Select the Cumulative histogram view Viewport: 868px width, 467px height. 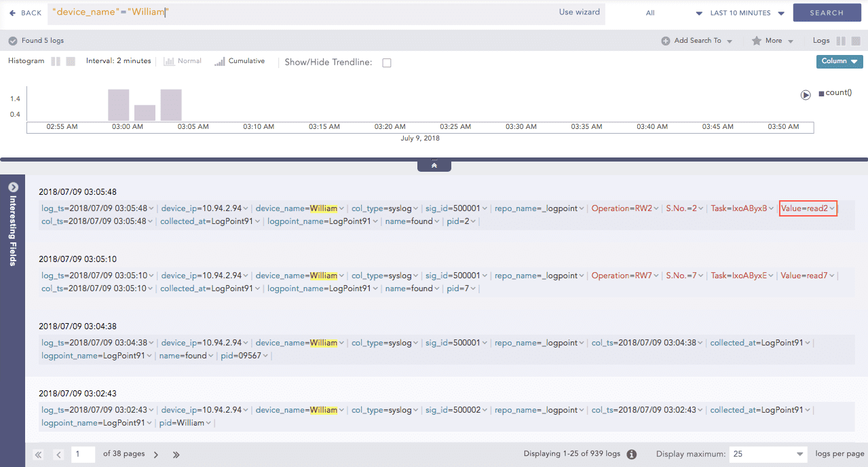(239, 60)
